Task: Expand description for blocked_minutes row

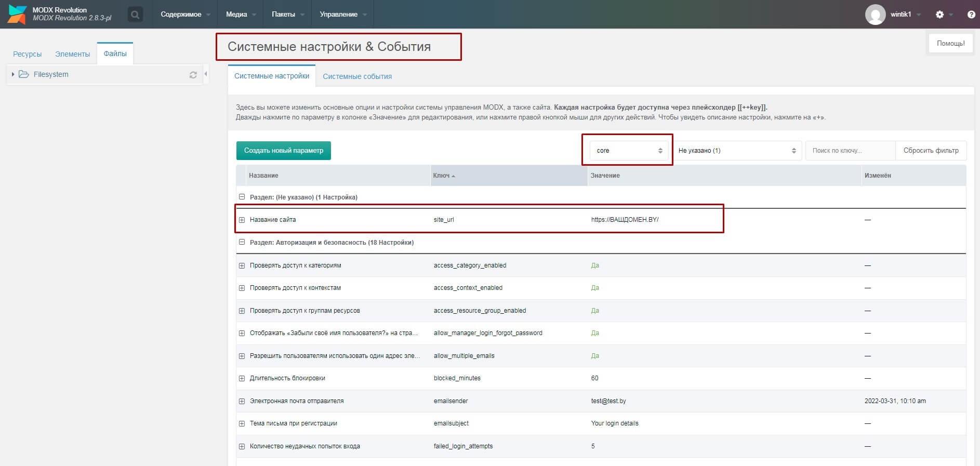Action: click(x=242, y=378)
